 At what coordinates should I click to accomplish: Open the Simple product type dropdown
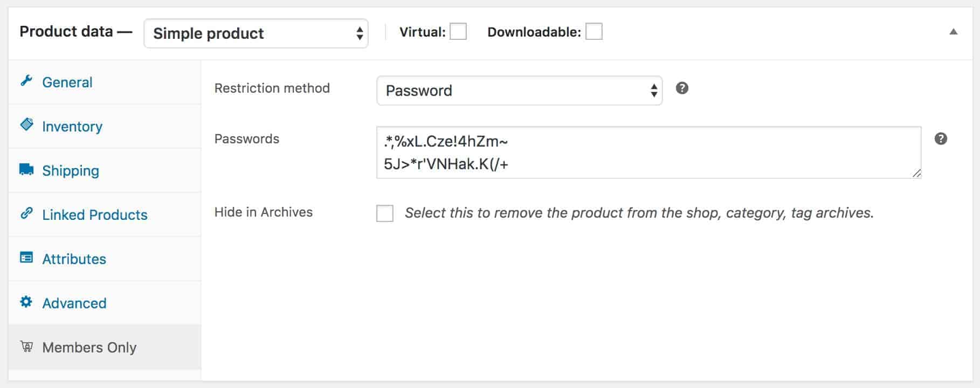256,33
